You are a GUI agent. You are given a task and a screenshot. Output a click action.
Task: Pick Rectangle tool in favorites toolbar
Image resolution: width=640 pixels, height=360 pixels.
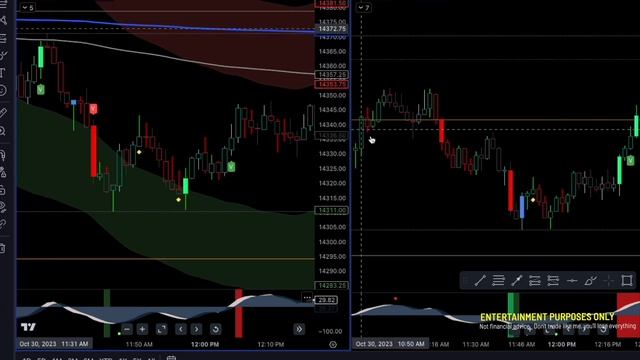[x=627, y=280]
